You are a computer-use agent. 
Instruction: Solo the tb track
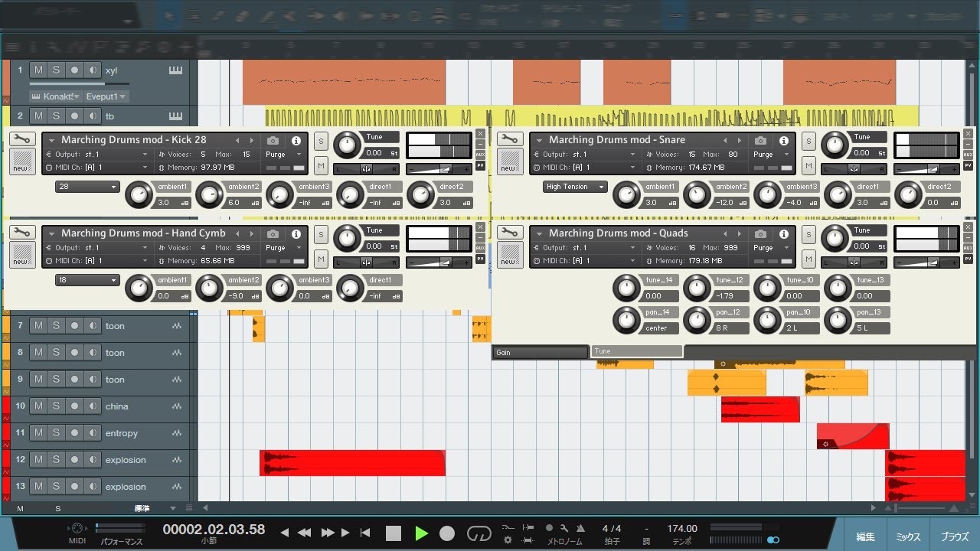(x=56, y=116)
